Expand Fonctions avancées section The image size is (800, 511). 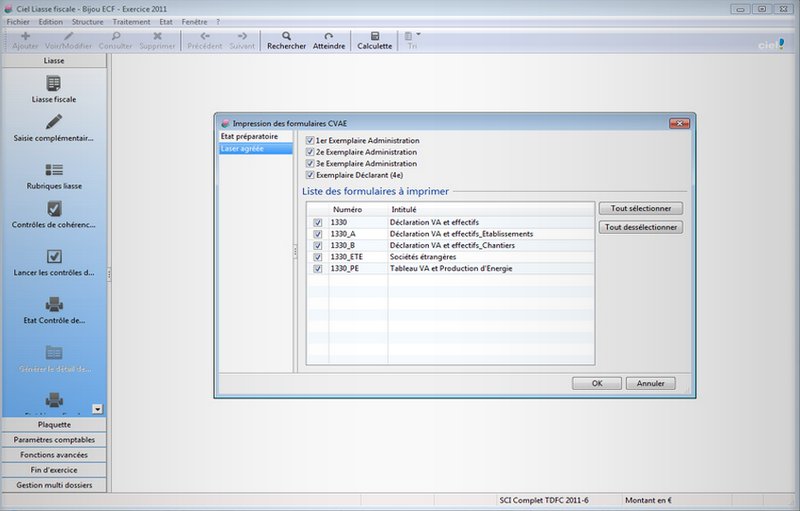[x=54, y=454]
